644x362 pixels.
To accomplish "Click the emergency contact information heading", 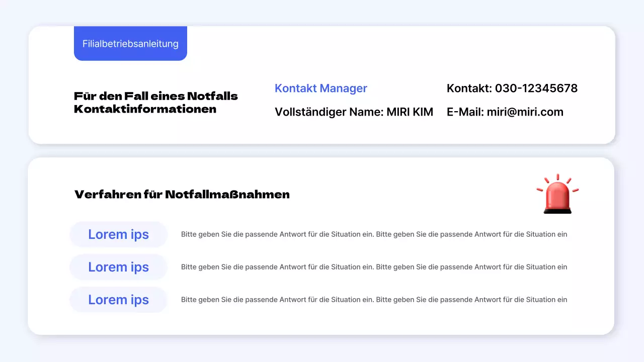I will 156,102.
